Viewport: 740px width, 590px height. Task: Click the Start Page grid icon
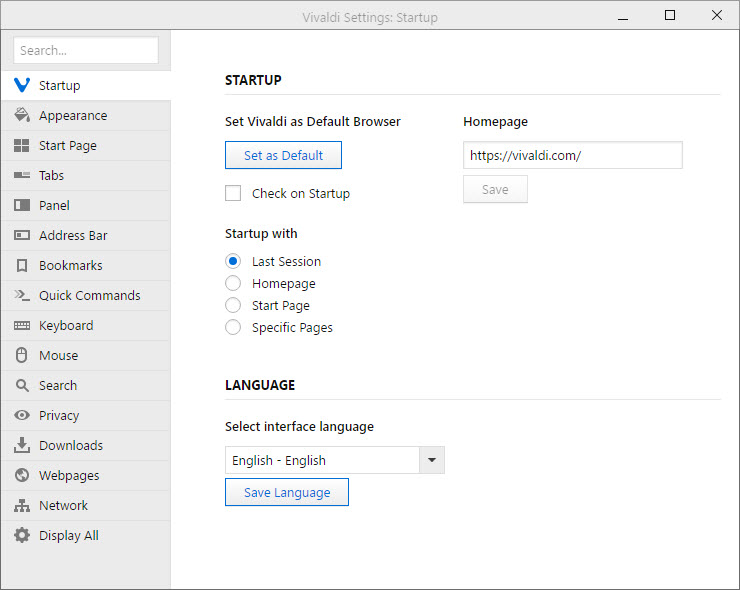[x=22, y=145]
